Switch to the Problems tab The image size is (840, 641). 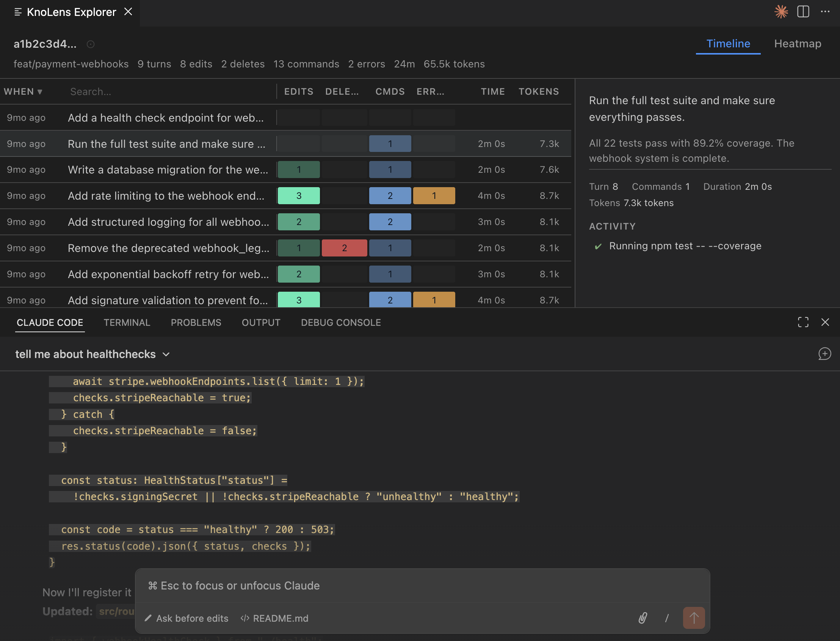[196, 322]
